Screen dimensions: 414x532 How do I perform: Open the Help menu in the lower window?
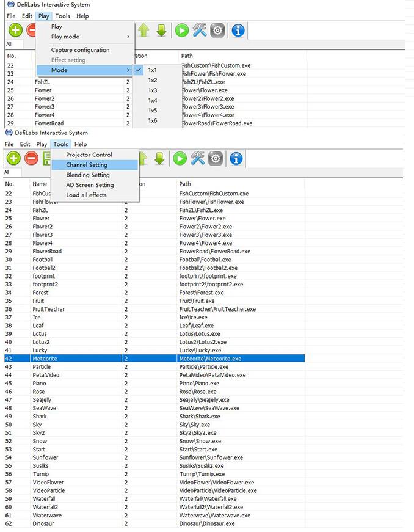pos(81,144)
